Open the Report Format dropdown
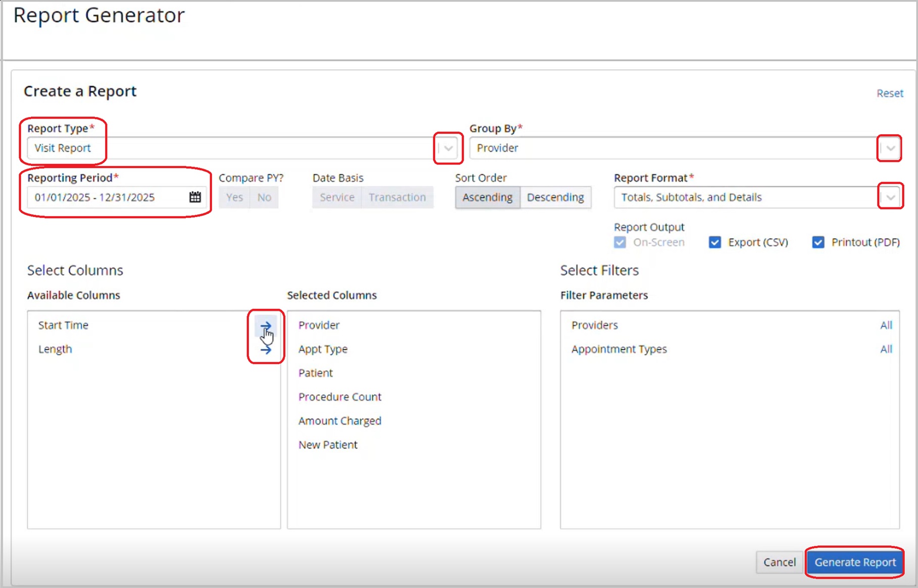The image size is (918, 588). (890, 197)
